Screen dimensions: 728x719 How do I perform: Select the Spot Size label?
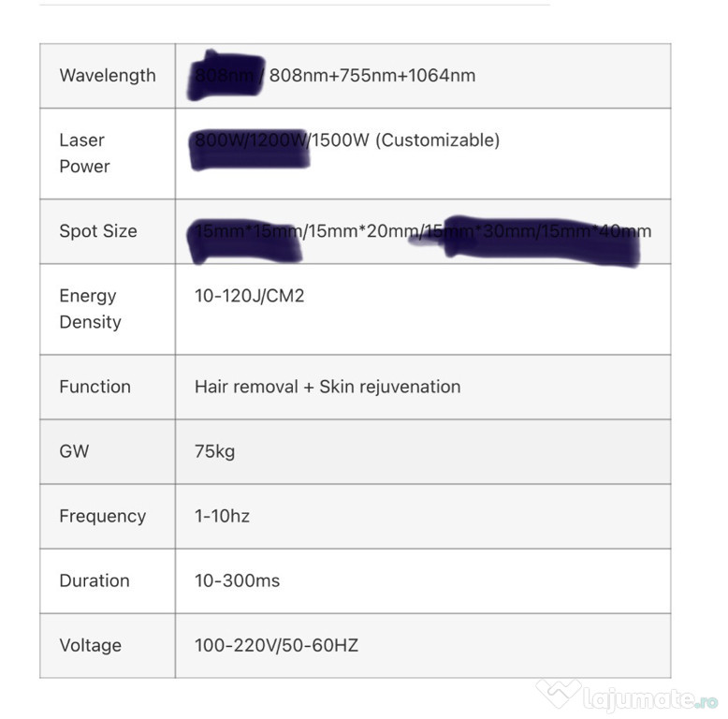pyautogui.click(x=98, y=231)
